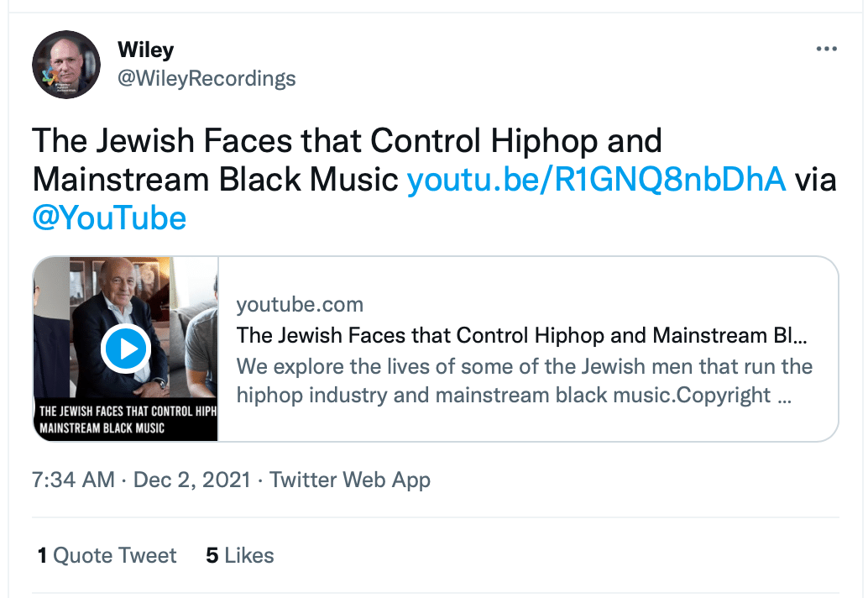Open the Wiley display name profile
The width and height of the screenshot is (868, 598).
click(x=145, y=50)
